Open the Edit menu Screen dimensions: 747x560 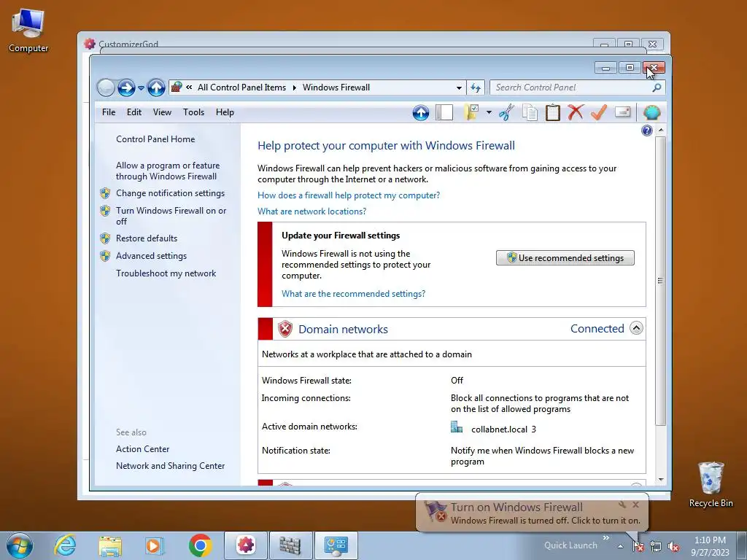click(134, 112)
